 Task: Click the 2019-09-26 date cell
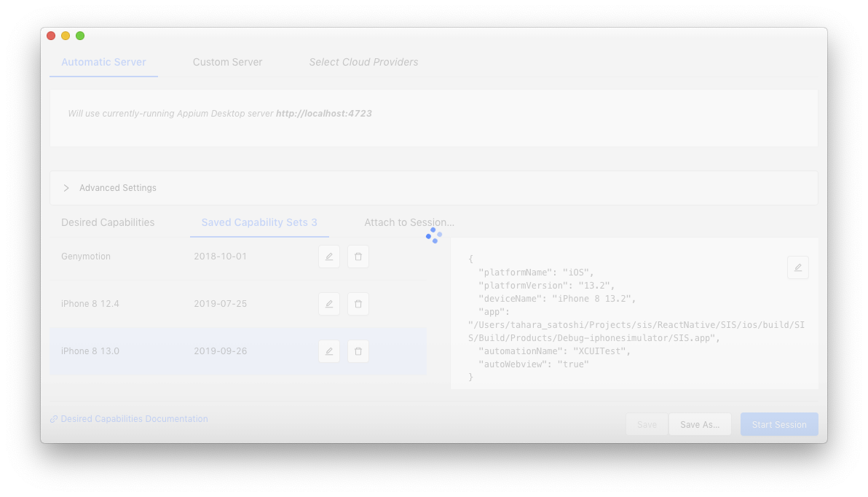(x=221, y=351)
